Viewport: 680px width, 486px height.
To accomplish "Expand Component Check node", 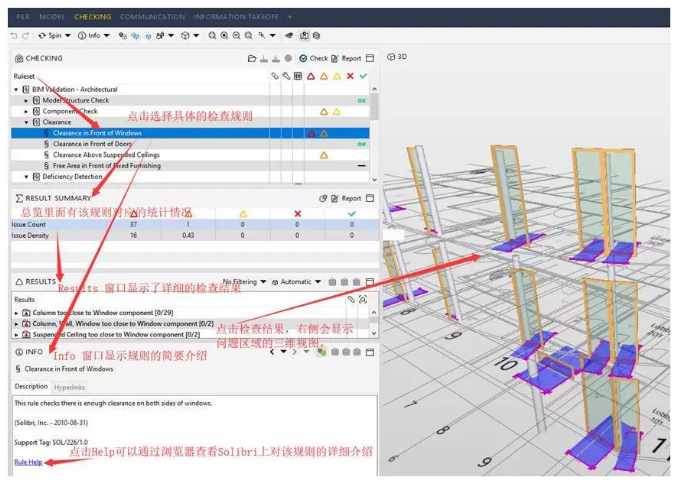I will 26,111.
